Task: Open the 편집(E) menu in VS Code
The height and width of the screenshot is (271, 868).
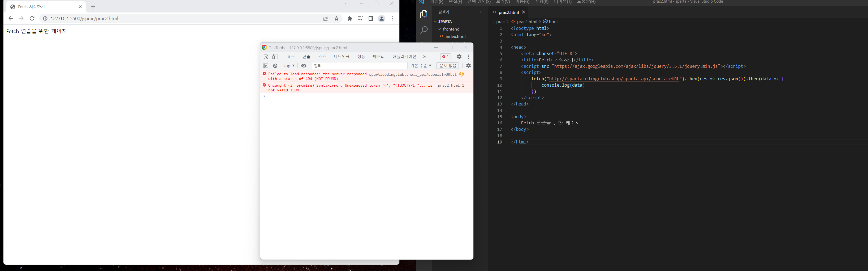Action: (x=456, y=2)
